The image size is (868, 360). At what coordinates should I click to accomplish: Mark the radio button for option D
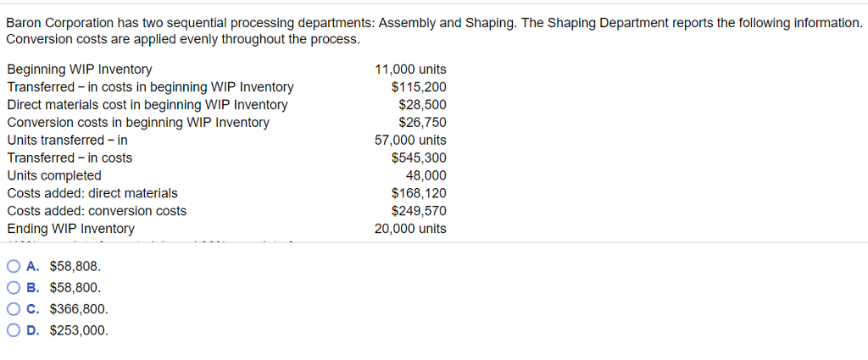(x=13, y=330)
